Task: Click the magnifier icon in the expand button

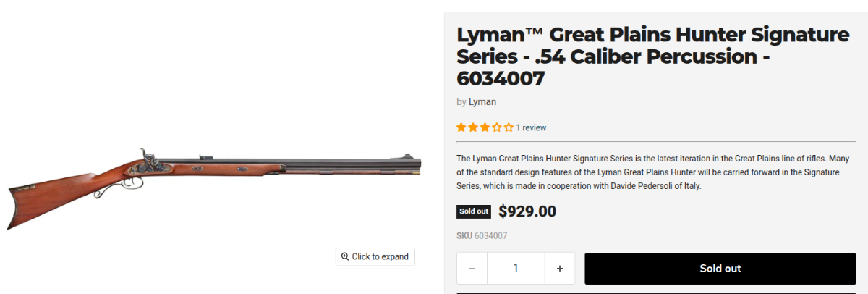Action: point(346,256)
